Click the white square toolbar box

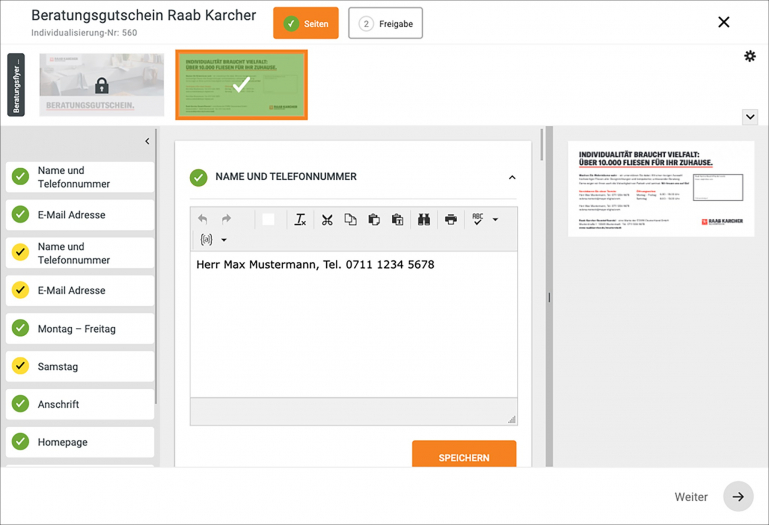click(268, 219)
